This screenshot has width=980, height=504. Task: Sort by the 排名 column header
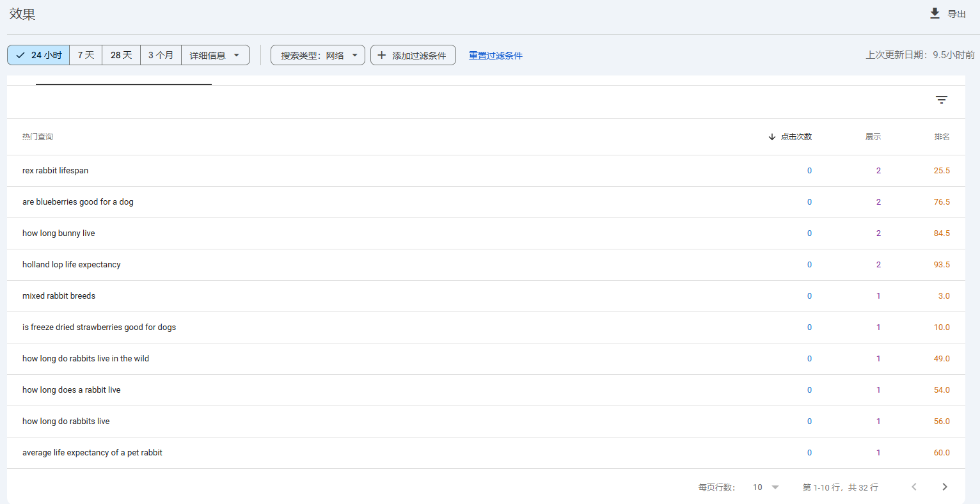(942, 137)
